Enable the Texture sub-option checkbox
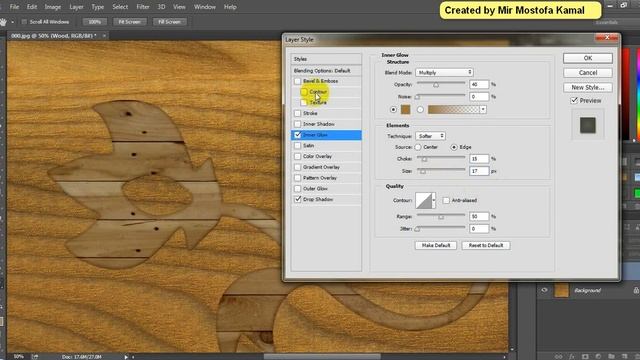 coord(304,102)
